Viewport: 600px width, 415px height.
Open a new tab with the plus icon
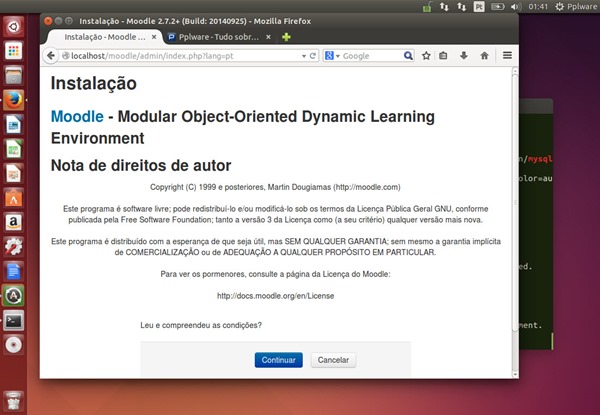point(286,37)
